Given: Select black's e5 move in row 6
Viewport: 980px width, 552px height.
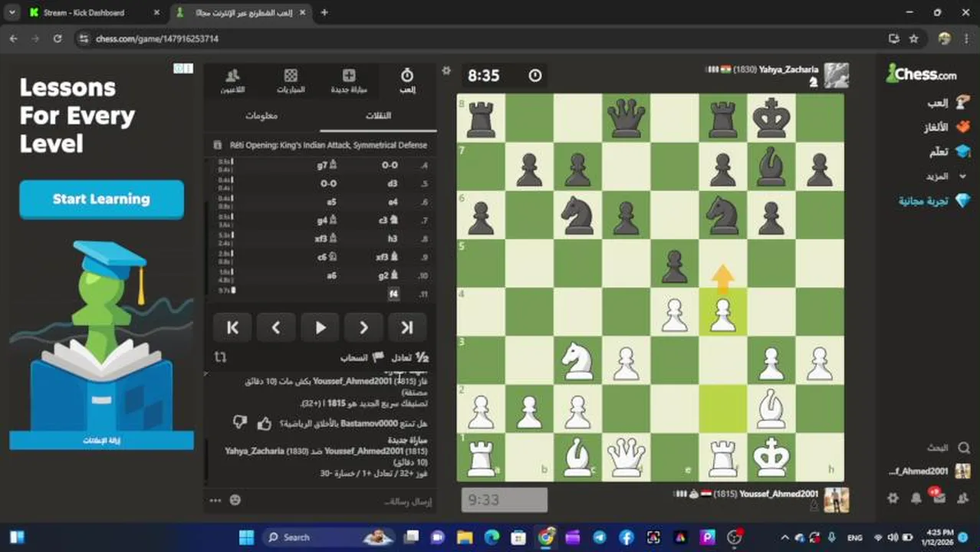Looking at the screenshot, I should click(x=332, y=202).
